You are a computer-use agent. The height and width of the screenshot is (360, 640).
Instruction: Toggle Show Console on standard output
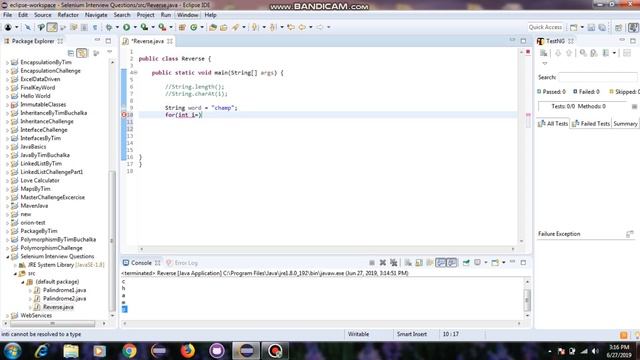click(440, 262)
